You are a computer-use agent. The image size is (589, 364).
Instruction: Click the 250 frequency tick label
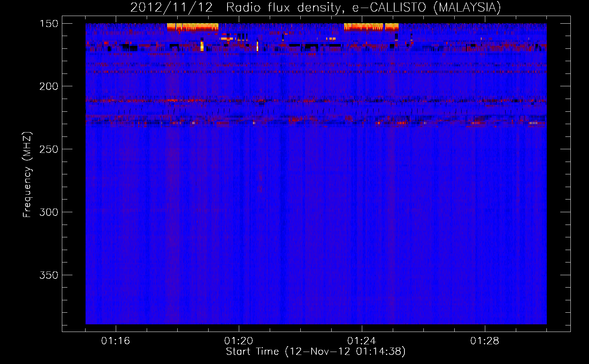[x=49, y=149]
